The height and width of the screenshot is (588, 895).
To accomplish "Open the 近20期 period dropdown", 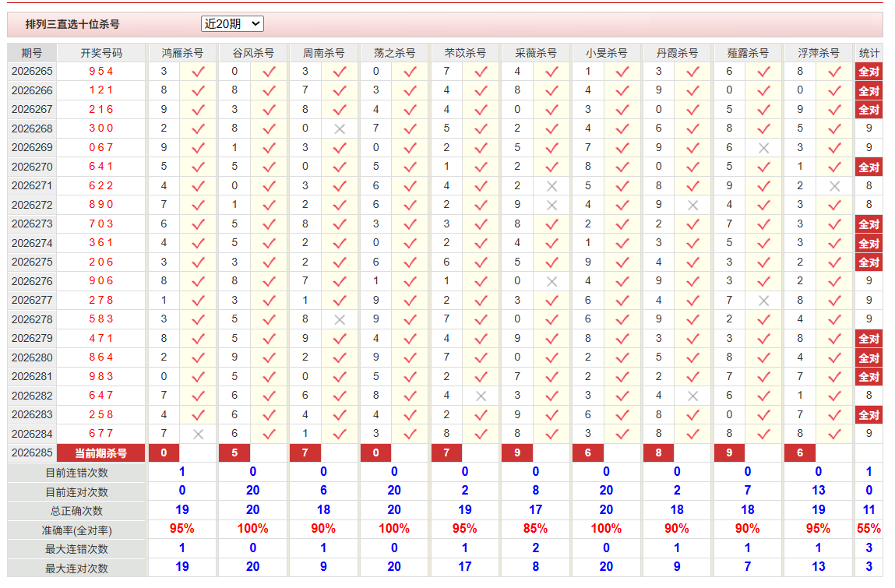I will coord(232,24).
